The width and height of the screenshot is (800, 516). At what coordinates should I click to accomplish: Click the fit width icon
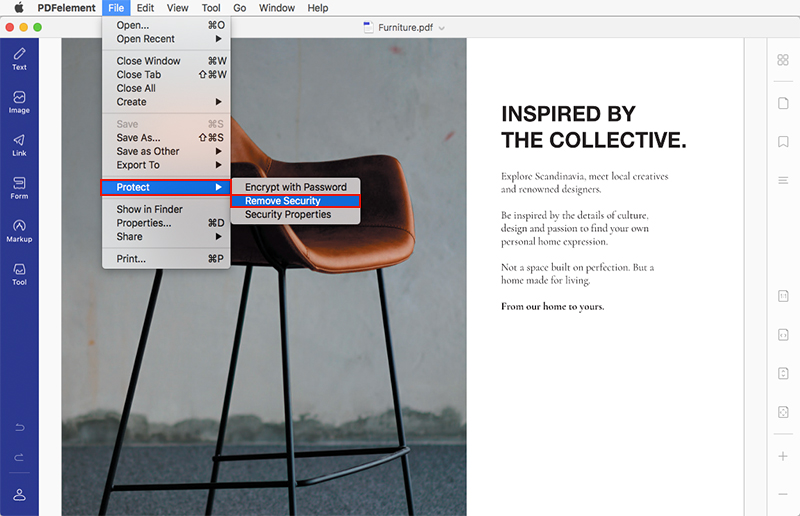pyautogui.click(x=783, y=335)
